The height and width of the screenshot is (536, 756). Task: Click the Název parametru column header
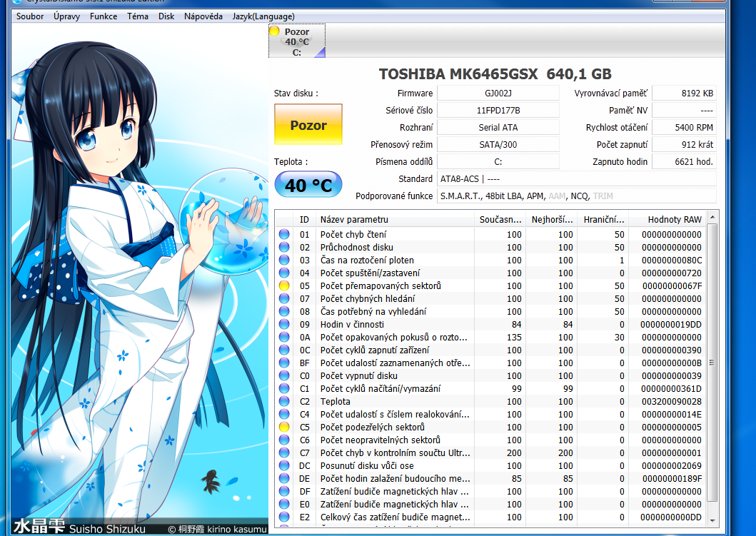tap(394, 219)
